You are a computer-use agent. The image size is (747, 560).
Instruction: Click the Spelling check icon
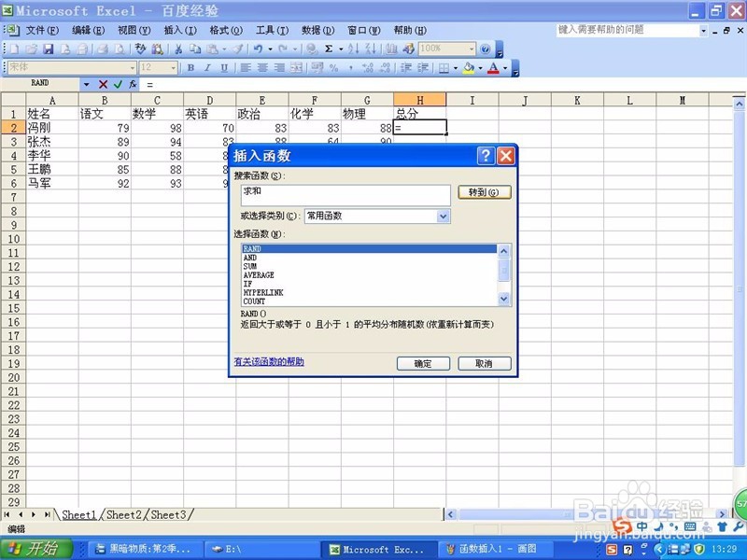click(x=141, y=49)
